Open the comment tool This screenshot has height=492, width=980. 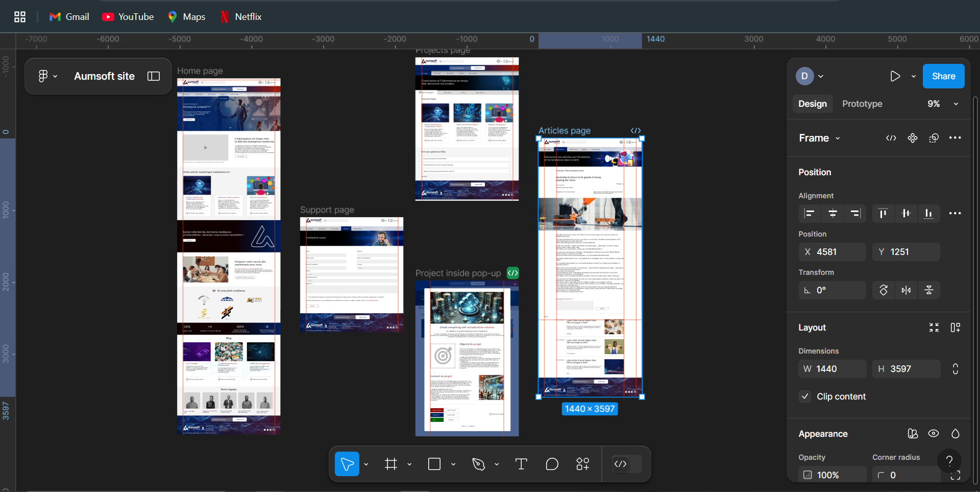tap(552, 464)
